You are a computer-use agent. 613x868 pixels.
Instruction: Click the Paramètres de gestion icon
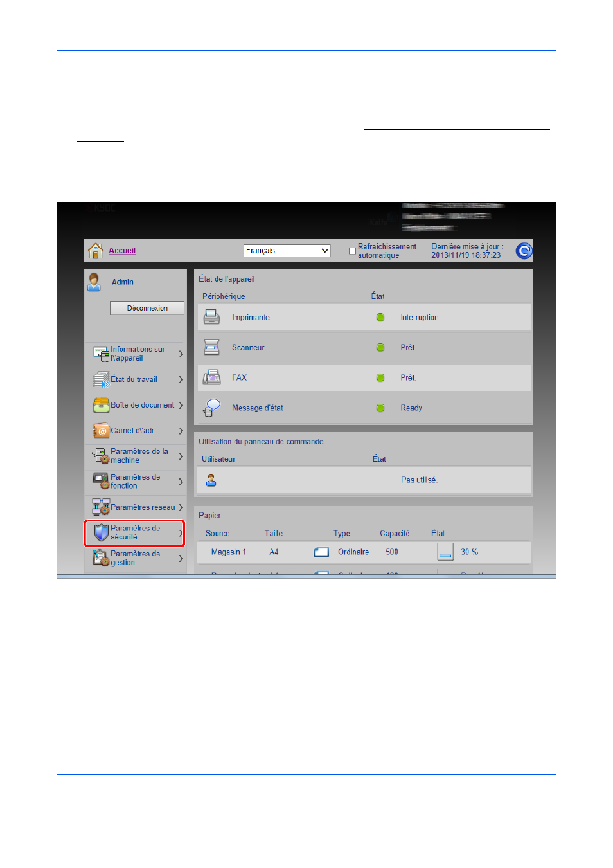101,558
